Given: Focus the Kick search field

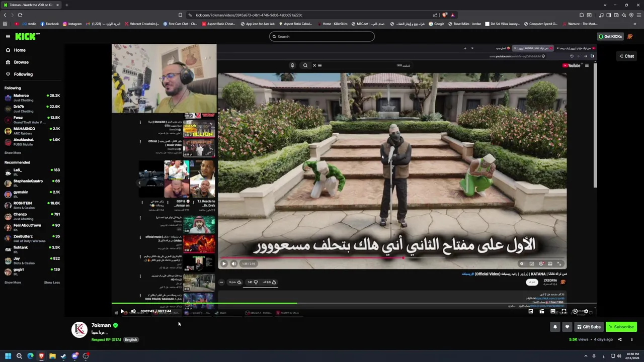Looking at the screenshot, I should click(x=322, y=36).
